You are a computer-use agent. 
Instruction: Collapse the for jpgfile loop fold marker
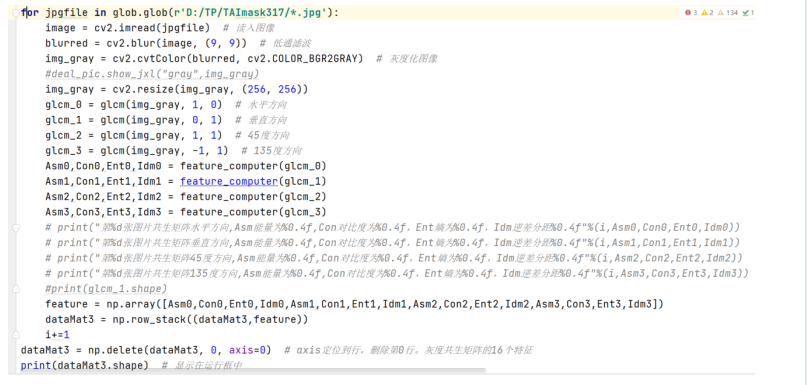[x=16, y=13]
